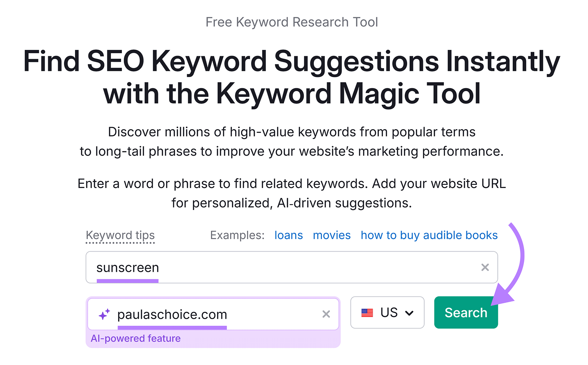Click the purple progress underline below sunscreen
This screenshot has height=365, width=588.
[x=127, y=281]
